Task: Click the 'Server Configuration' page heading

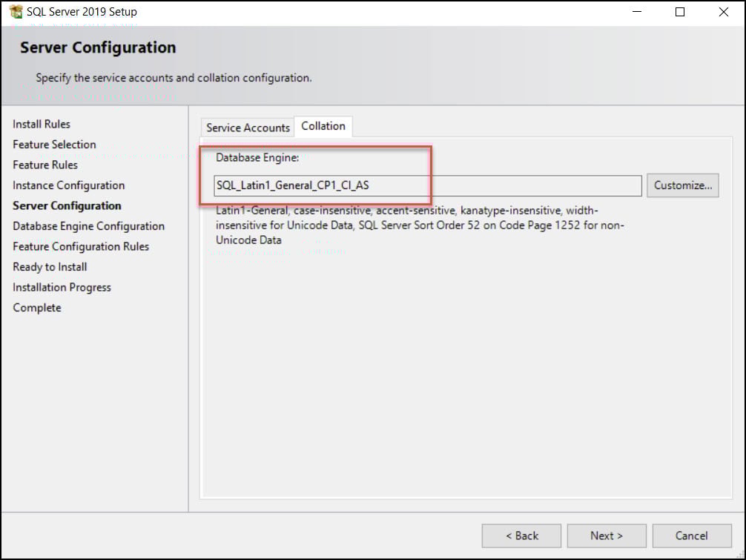Action: 98,47
